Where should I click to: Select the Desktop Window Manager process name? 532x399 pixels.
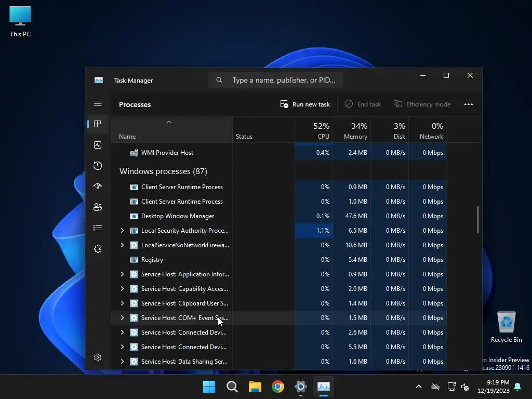tap(178, 216)
